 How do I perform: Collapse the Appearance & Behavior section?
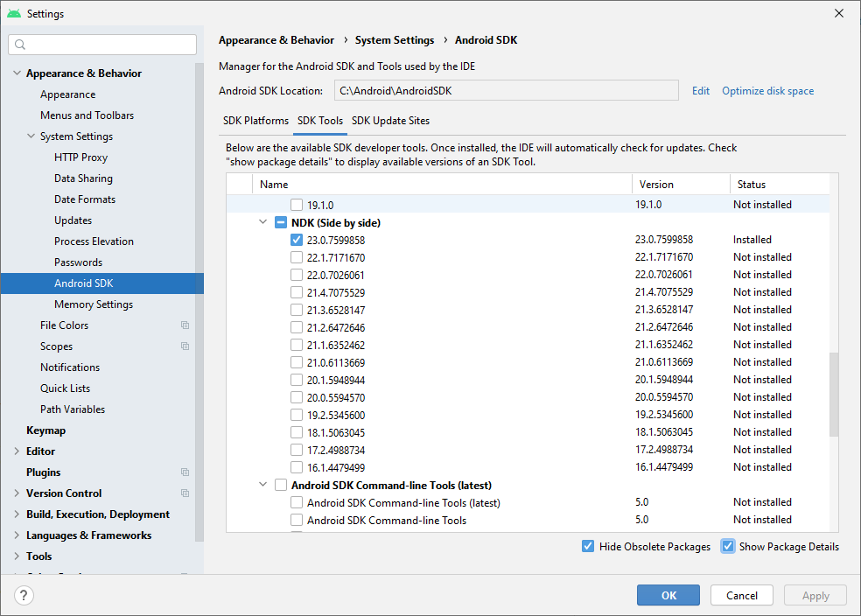[x=17, y=73]
